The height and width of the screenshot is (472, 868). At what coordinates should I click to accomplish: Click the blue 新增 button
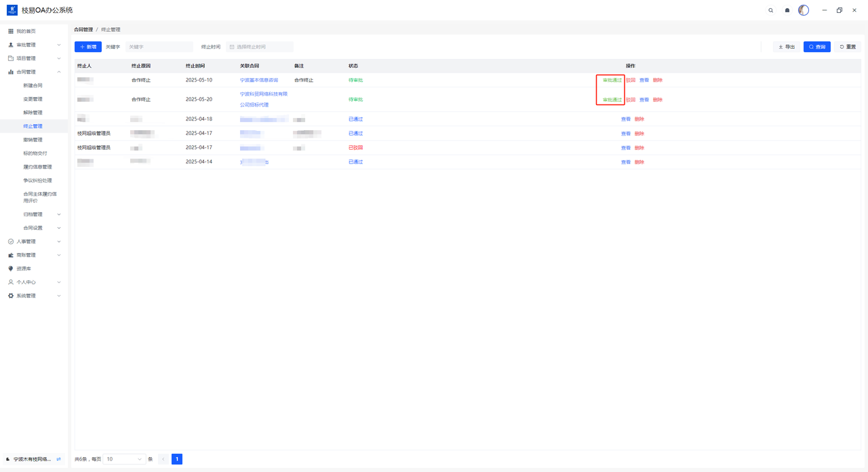coord(88,47)
